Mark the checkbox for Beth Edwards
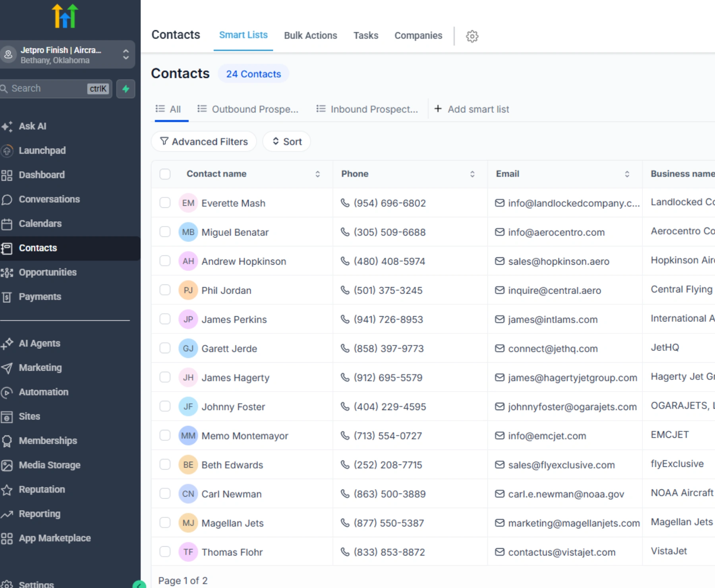 [x=165, y=464]
